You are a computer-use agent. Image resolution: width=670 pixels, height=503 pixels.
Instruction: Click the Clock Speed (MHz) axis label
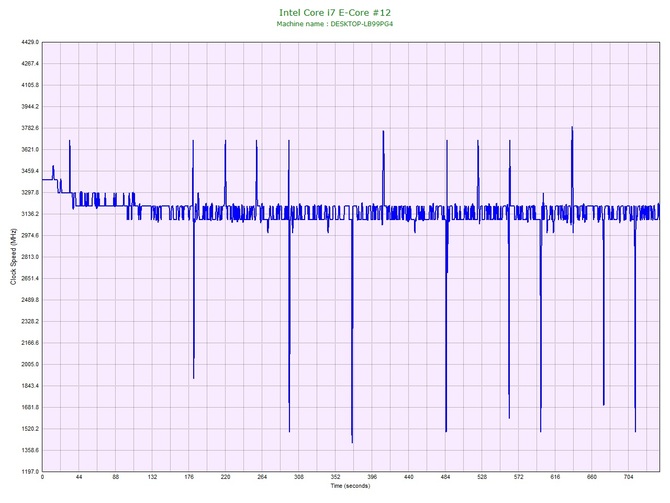click(13, 257)
